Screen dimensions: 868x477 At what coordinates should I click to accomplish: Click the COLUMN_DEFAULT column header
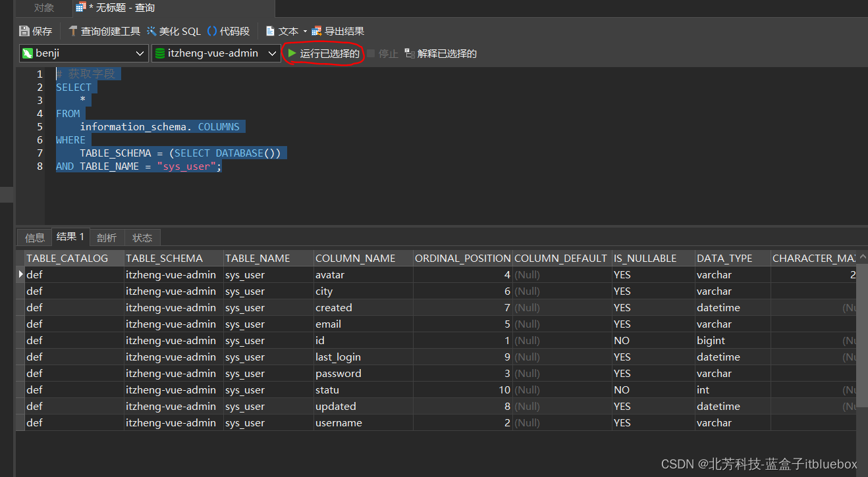pyautogui.click(x=562, y=258)
